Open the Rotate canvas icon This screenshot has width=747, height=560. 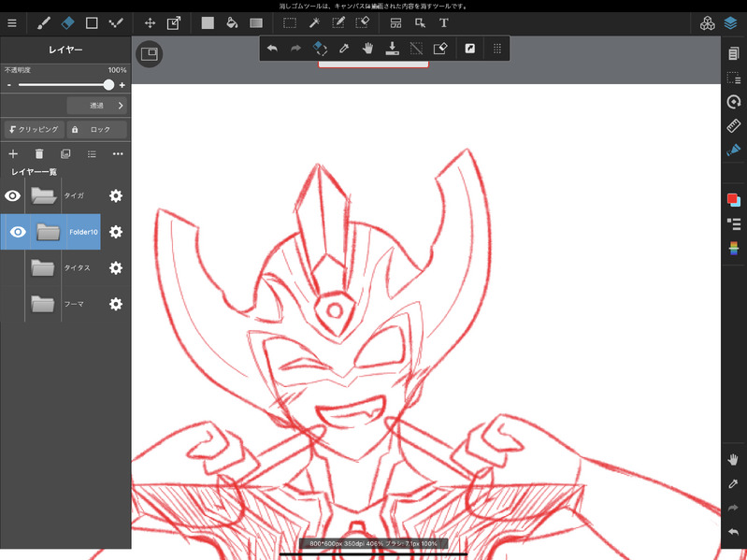[734, 102]
